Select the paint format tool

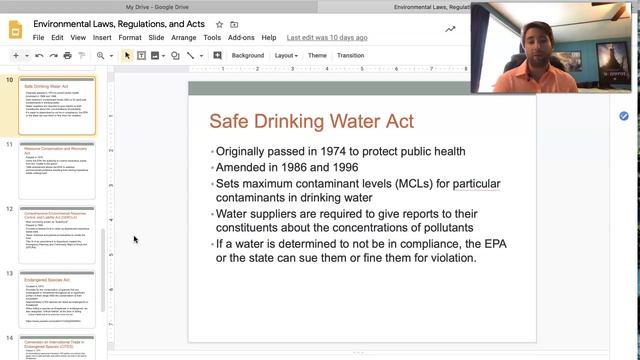82,56
